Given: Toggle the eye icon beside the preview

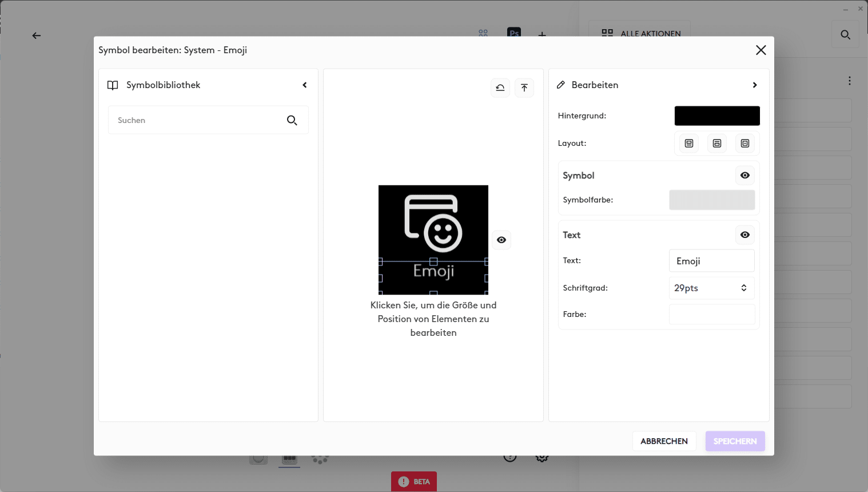Looking at the screenshot, I should (501, 240).
